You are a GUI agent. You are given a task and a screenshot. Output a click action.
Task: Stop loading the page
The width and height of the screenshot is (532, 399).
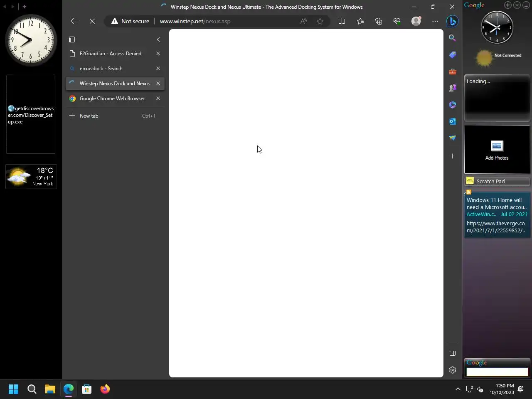[x=92, y=21]
